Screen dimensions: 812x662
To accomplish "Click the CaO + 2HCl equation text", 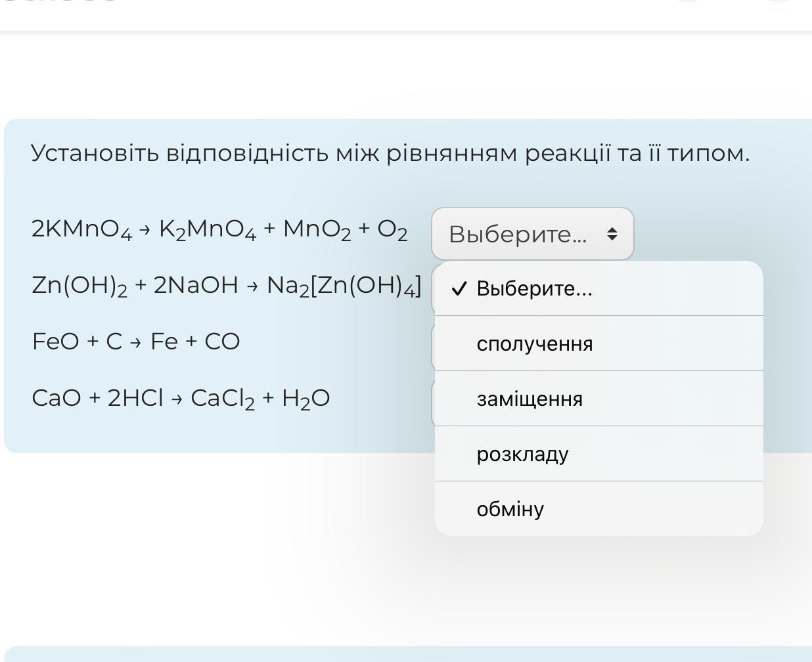I will [x=180, y=398].
